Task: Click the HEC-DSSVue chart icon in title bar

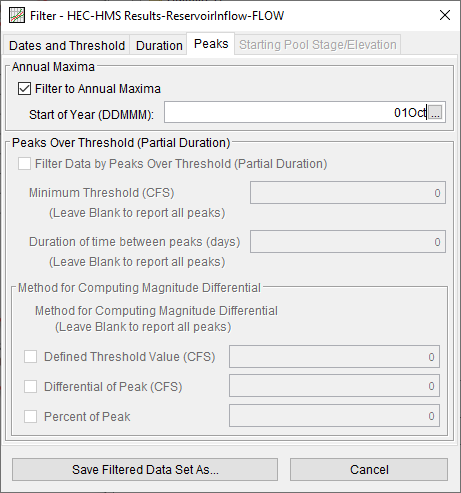Action: tap(17, 16)
